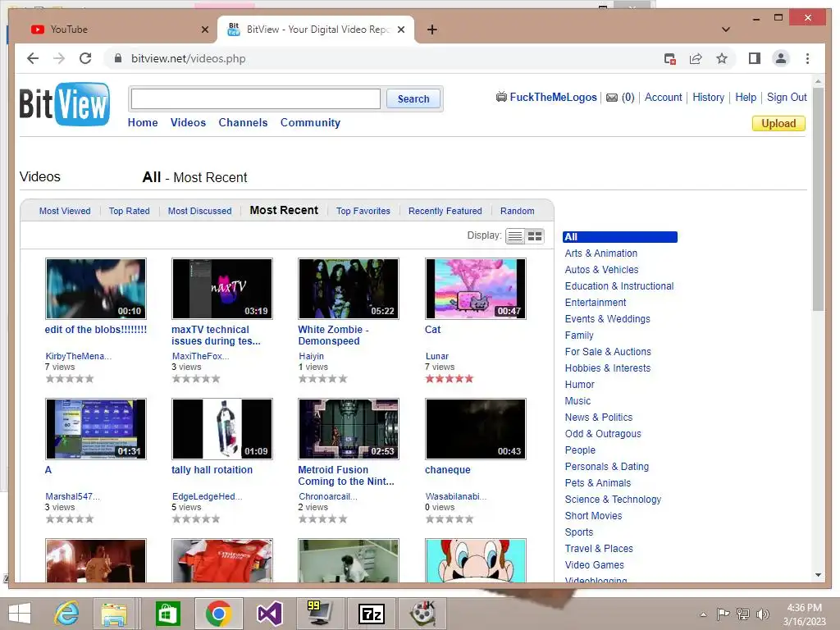The image size is (840, 630).
Task: Open the Chrome side panel icon
Action: (x=755, y=58)
